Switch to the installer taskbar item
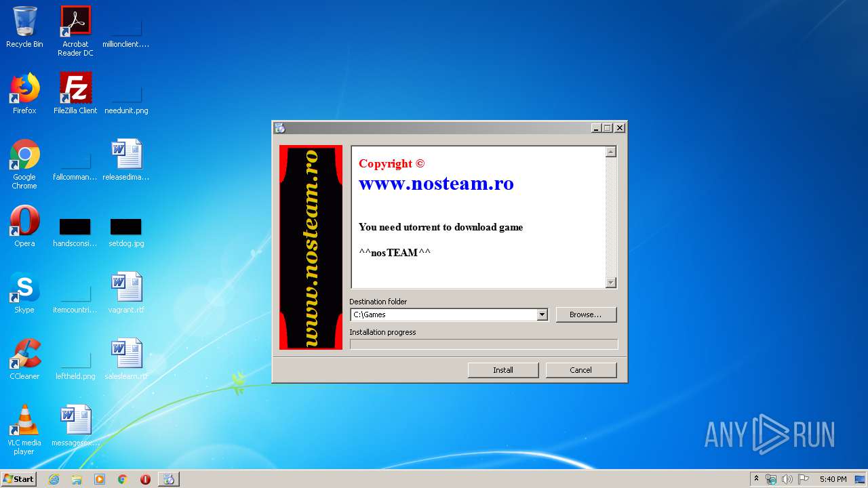Screen dimensions: 868x488 pyautogui.click(x=169, y=479)
